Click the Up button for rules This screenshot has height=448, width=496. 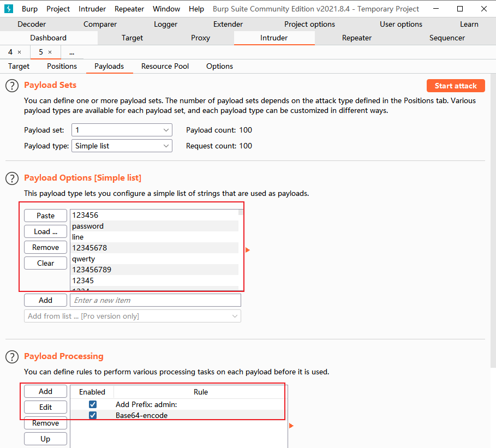pyautogui.click(x=45, y=439)
